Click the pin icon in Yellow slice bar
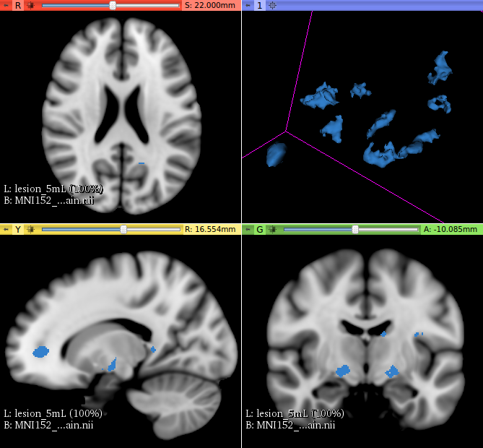Viewport: 483px width, 448px height. (x=6, y=229)
